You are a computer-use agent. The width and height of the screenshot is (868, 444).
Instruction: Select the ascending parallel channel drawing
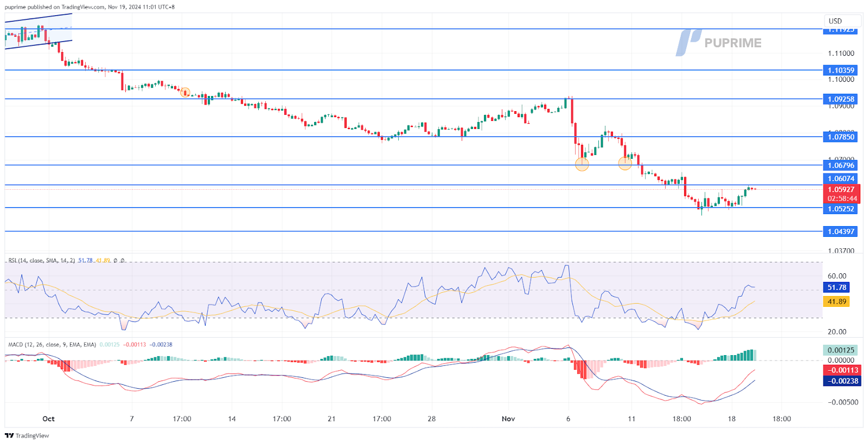[x=39, y=31]
